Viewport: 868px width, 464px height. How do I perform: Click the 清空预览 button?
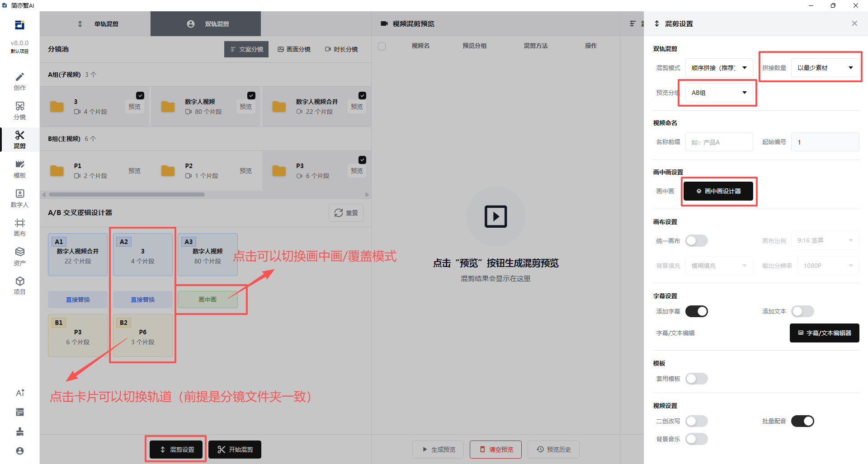coord(496,450)
